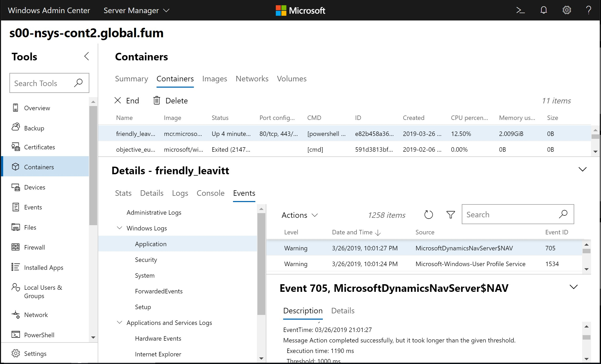Select the Setup log
The width and height of the screenshot is (601, 364).
(x=143, y=307)
